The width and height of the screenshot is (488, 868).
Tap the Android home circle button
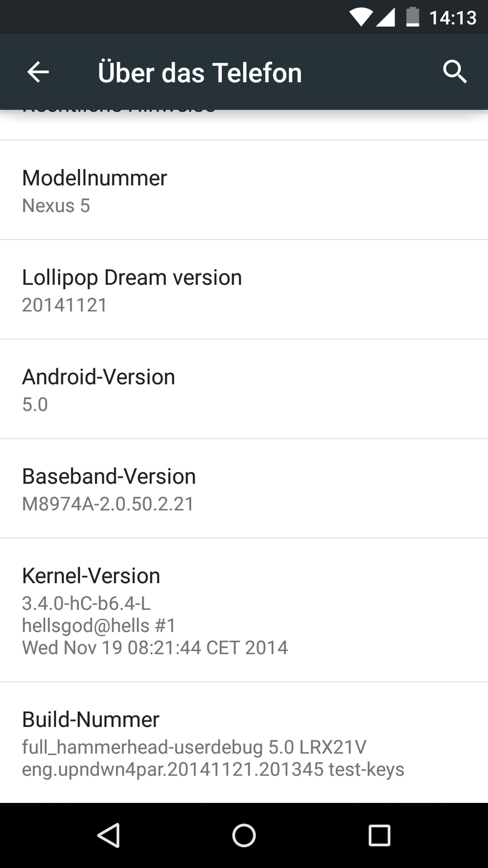[x=244, y=835]
